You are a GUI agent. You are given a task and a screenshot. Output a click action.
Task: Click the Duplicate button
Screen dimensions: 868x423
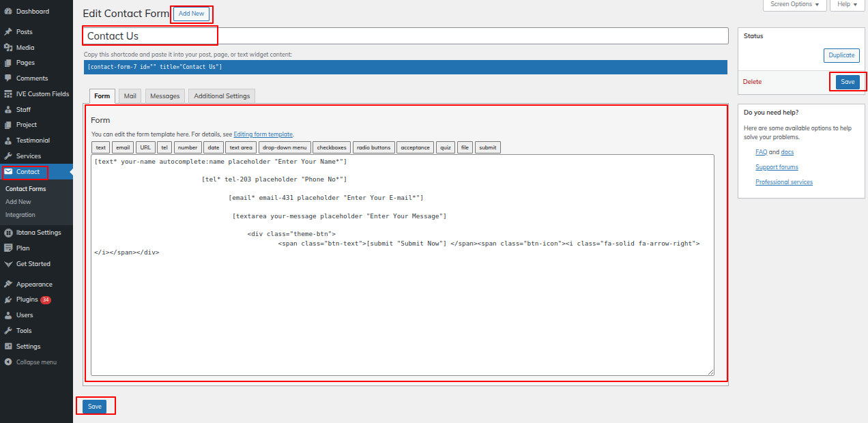[841, 55]
